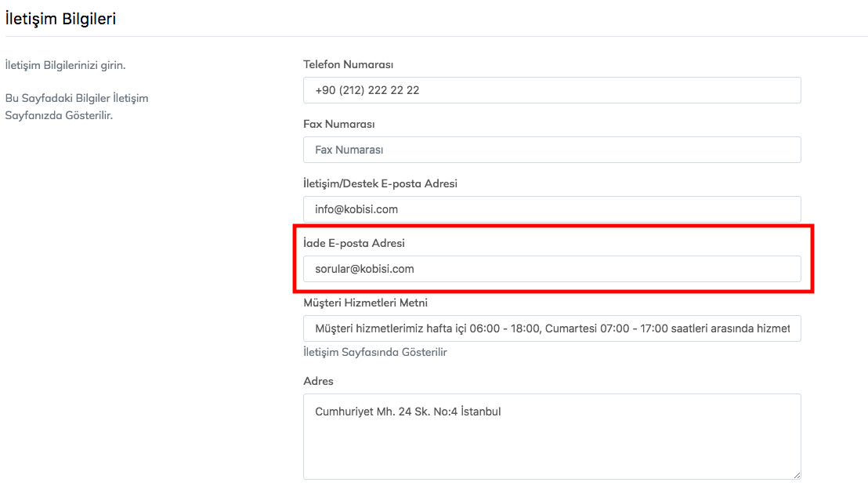Click the "İade E-posta Adresi" label
Screen dimensions: 868x486
353,243
